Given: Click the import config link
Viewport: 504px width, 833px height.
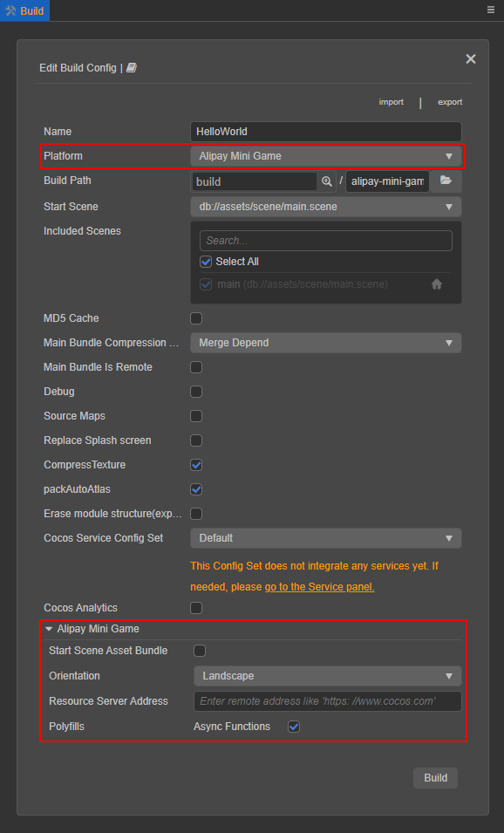Looking at the screenshot, I should point(391,102).
